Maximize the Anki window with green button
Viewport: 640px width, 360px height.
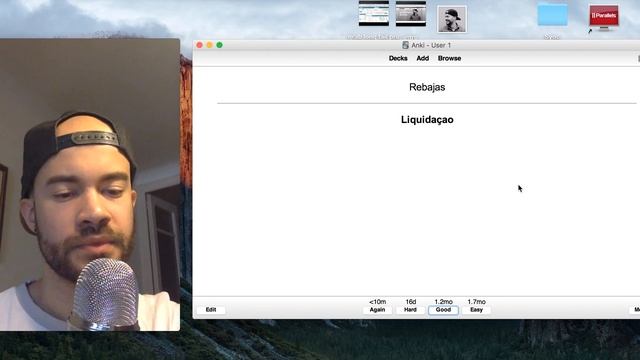(x=220, y=45)
